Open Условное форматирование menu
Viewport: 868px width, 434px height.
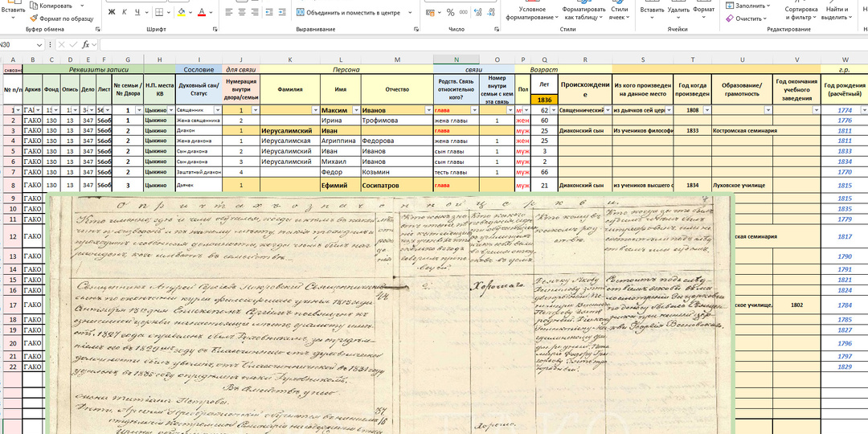pyautogui.click(x=533, y=12)
